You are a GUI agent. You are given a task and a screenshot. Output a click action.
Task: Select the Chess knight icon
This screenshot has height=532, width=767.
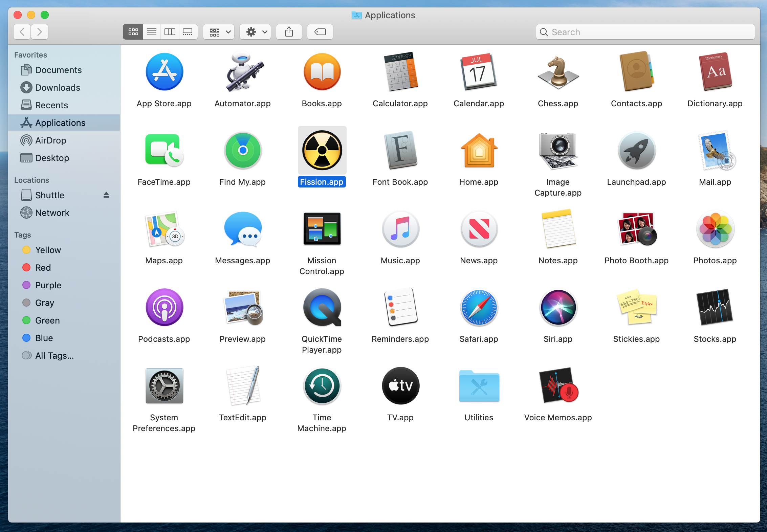(558, 72)
